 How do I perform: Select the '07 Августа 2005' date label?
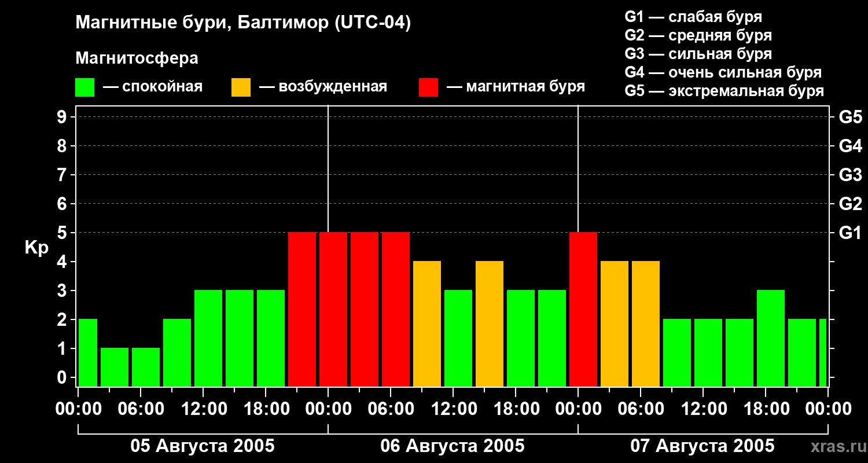pyautogui.click(x=702, y=446)
